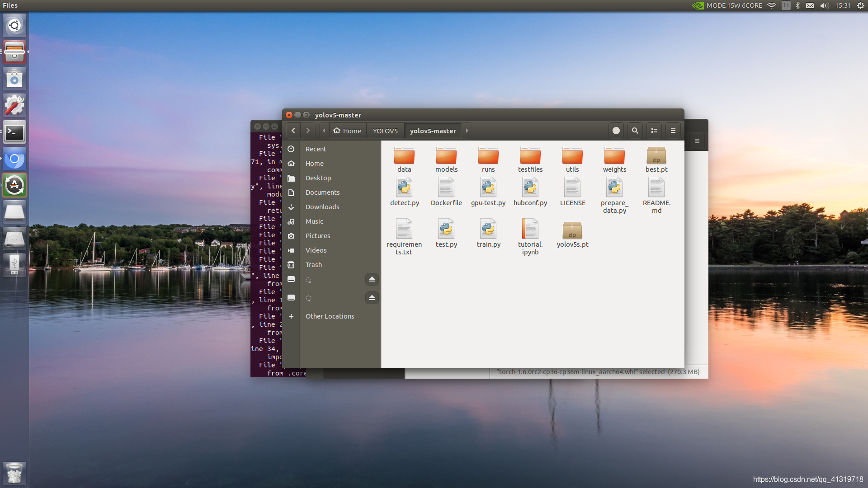Image resolution: width=868 pixels, height=488 pixels.
Task: Eject the first mounted drive in sidebar
Action: 372,279
